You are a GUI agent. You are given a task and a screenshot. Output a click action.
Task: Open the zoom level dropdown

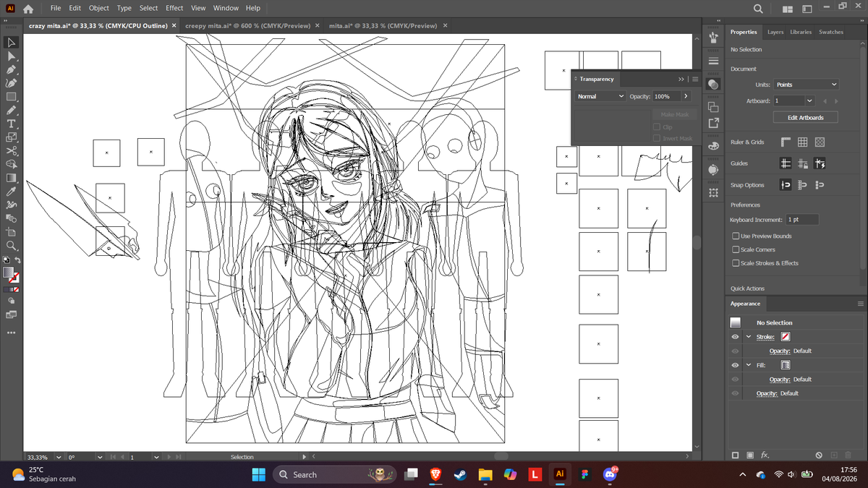click(x=59, y=457)
